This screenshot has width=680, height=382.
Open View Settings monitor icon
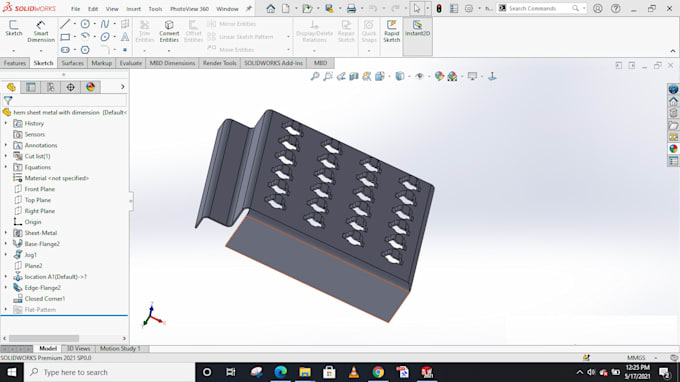472,76
